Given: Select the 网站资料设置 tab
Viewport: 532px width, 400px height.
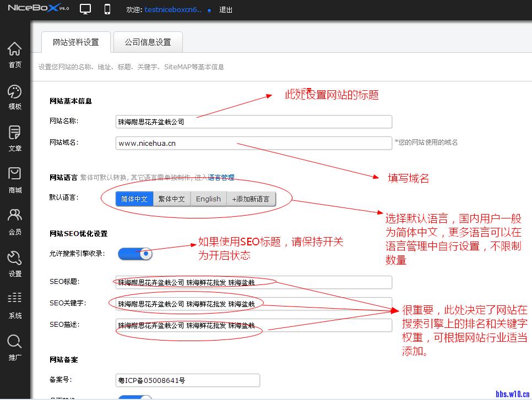Looking at the screenshot, I should 75,41.
